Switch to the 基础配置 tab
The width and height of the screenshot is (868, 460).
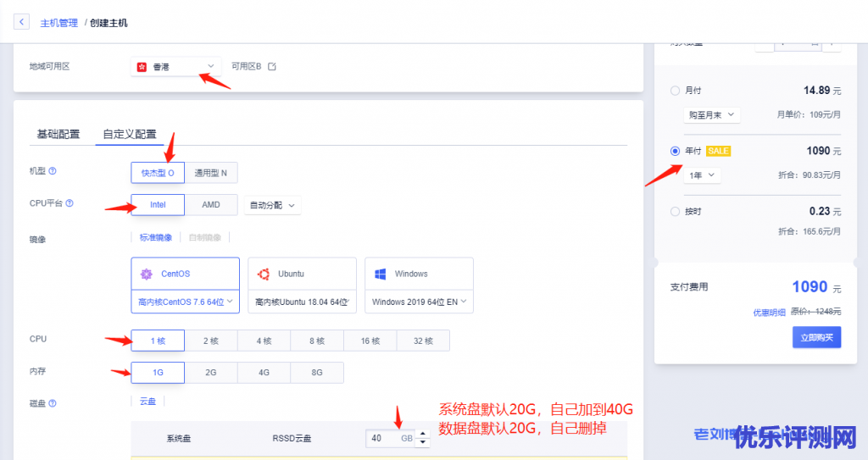(58, 134)
